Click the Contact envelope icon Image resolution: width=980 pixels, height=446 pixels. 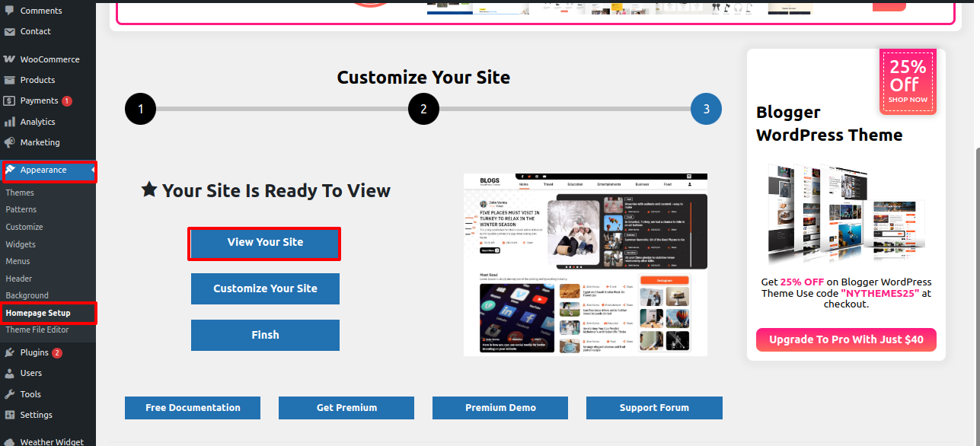pos(10,32)
